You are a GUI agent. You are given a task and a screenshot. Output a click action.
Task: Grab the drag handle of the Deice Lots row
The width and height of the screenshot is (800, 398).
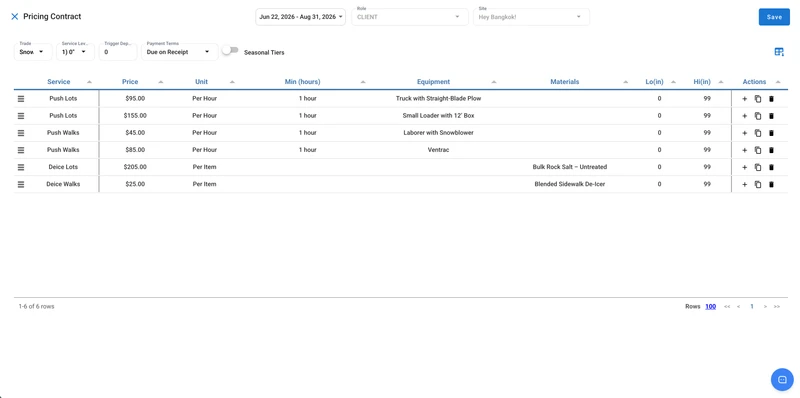[x=21, y=167]
